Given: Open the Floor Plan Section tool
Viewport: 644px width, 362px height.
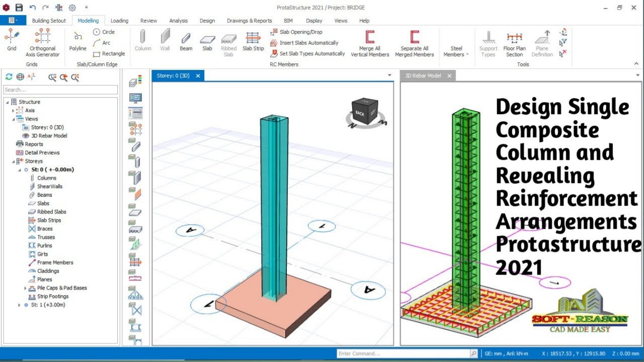Looking at the screenshot, I should click(x=514, y=43).
